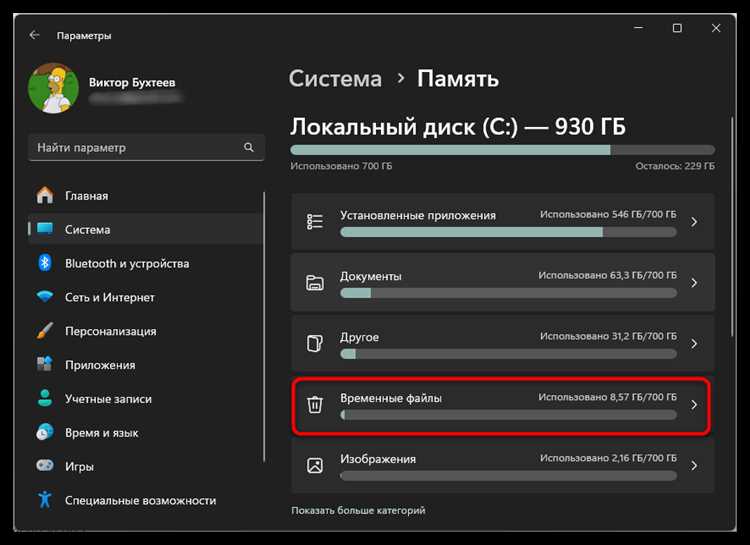Click the Временные файлы title text
750x545 pixels.
(391, 398)
